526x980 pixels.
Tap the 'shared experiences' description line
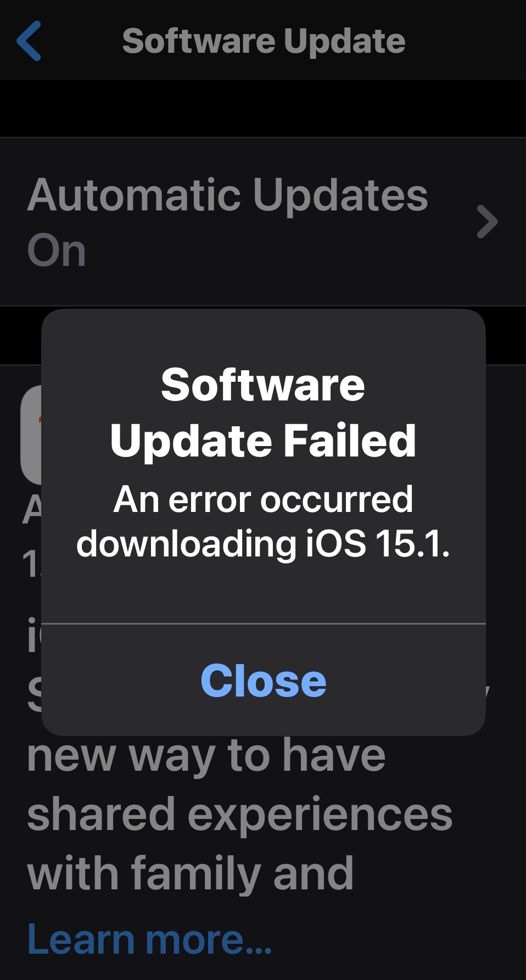240,815
